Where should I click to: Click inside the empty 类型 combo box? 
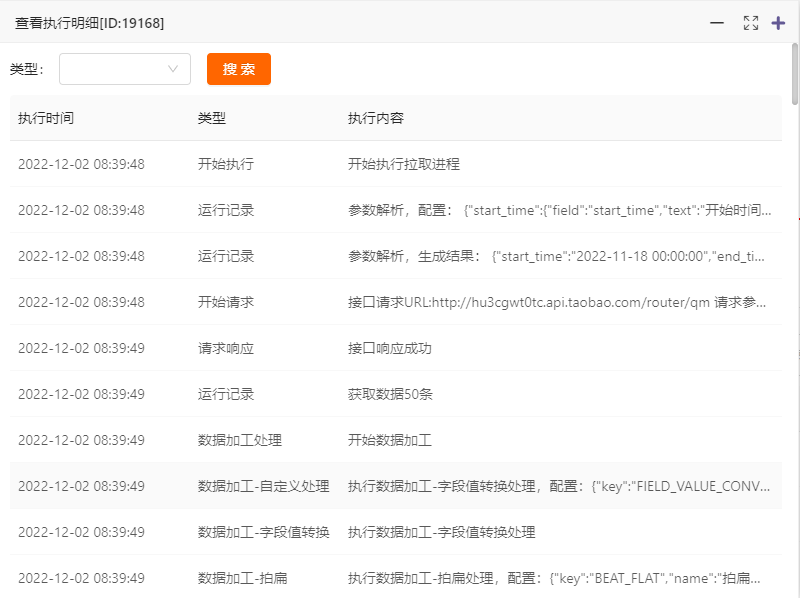pyautogui.click(x=110, y=69)
